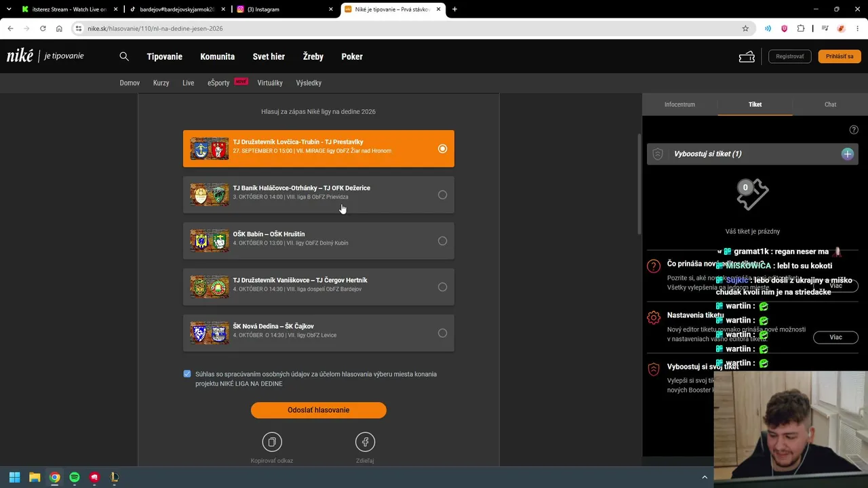Open the media controls toolbar icon
The width and height of the screenshot is (868, 488).
(x=825, y=28)
